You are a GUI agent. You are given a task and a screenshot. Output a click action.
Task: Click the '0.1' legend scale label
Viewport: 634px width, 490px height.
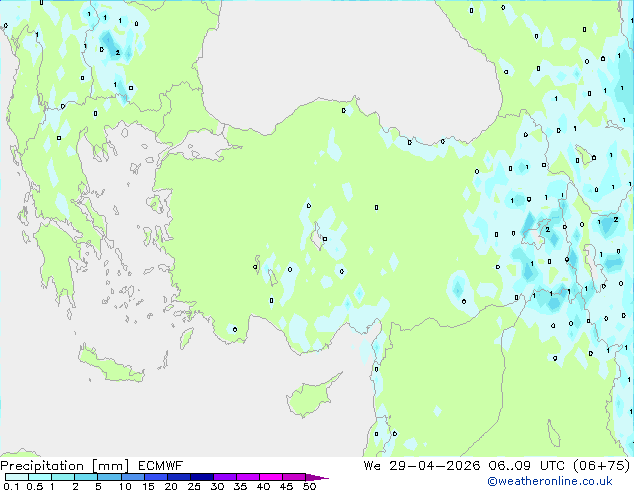pyautogui.click(x=11, y=486)
